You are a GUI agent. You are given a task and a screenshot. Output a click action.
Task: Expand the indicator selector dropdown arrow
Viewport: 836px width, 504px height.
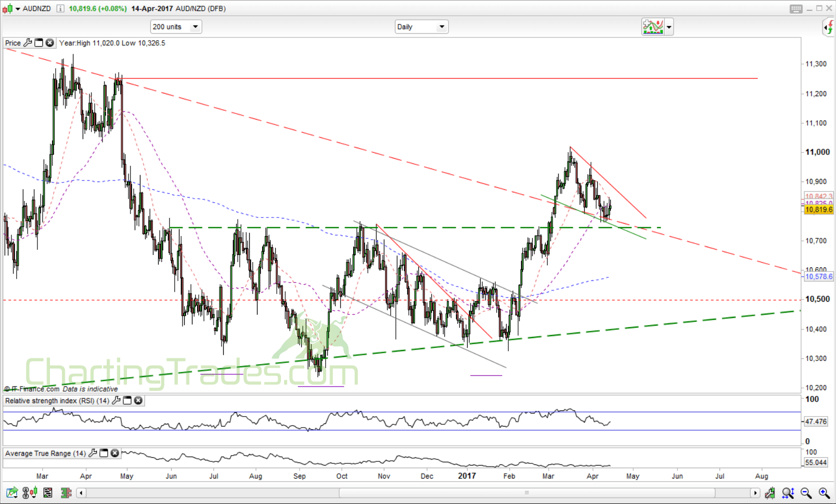669,27
